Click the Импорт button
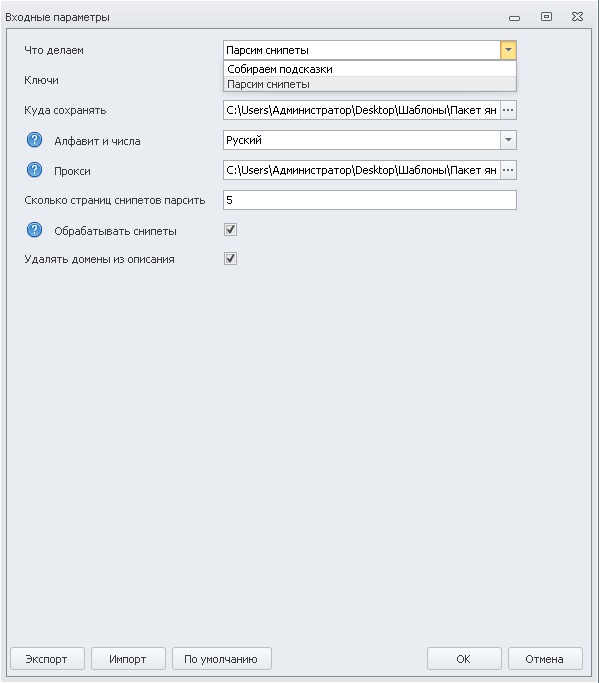The height and width of the screenshot is (683, 599). coord(128,659)
